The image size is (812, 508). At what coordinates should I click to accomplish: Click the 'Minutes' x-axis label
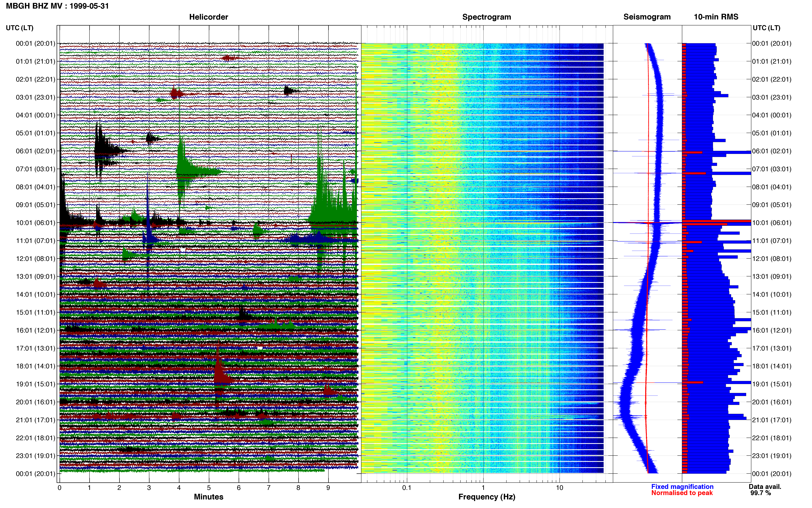pyautogui.click(x=209, y=497)
